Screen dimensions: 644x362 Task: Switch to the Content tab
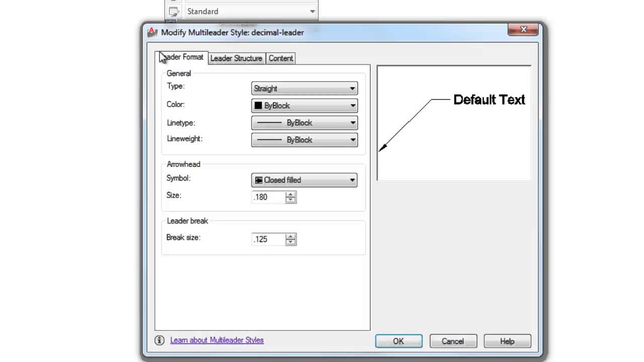pos(280,58)
